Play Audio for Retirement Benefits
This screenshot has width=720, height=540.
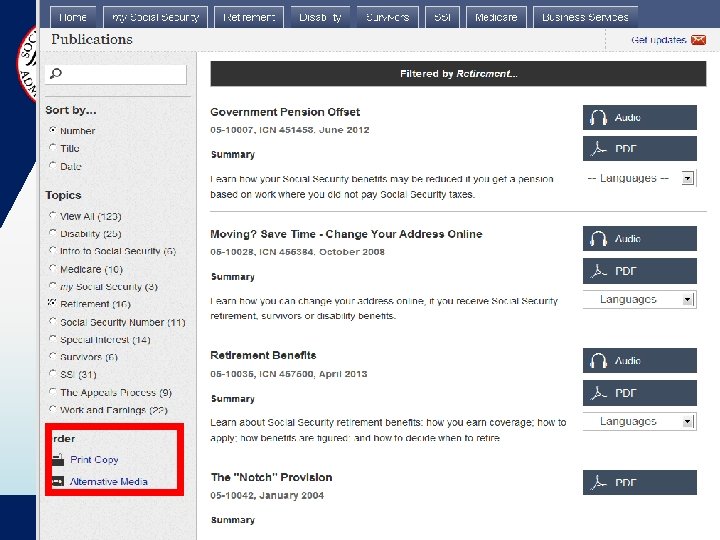[x=640, y=360]
